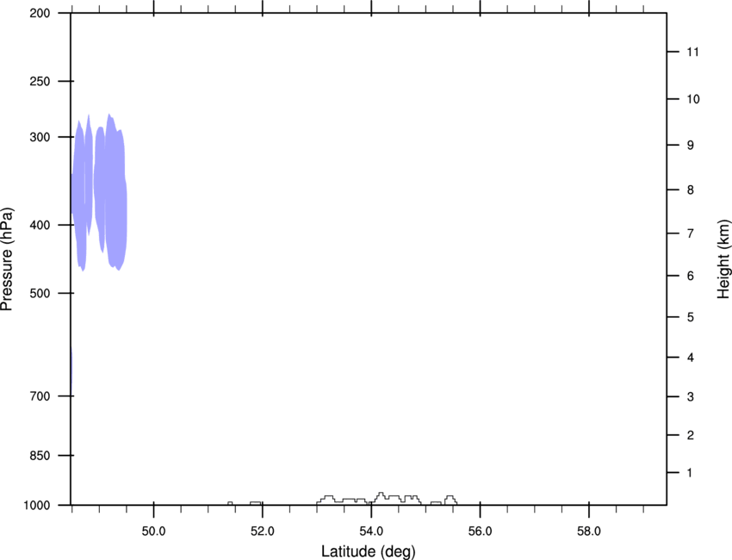Click the terrain outline near 54 degrees
Image resolution: width=732 pixels, height=560 pixels.
tap(387, 498)
